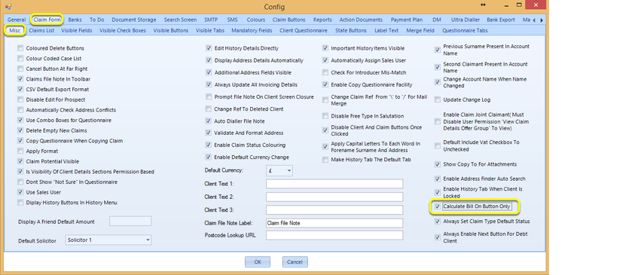Image resolution: width=644 pixels, height=275 pixels.
Task: Uncheck Validate And Format Address
Action: [209, 133]
